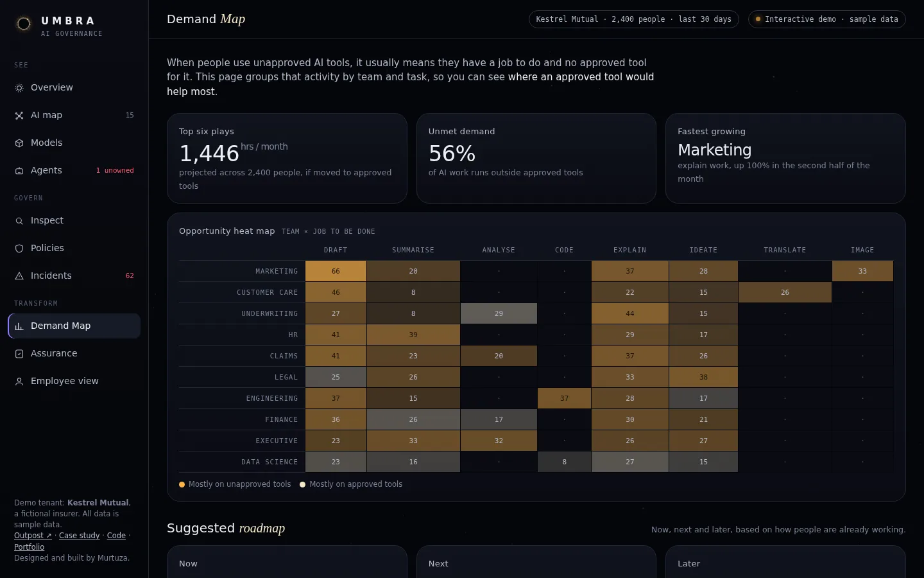Click the AI map icon in sidebar

19,116
